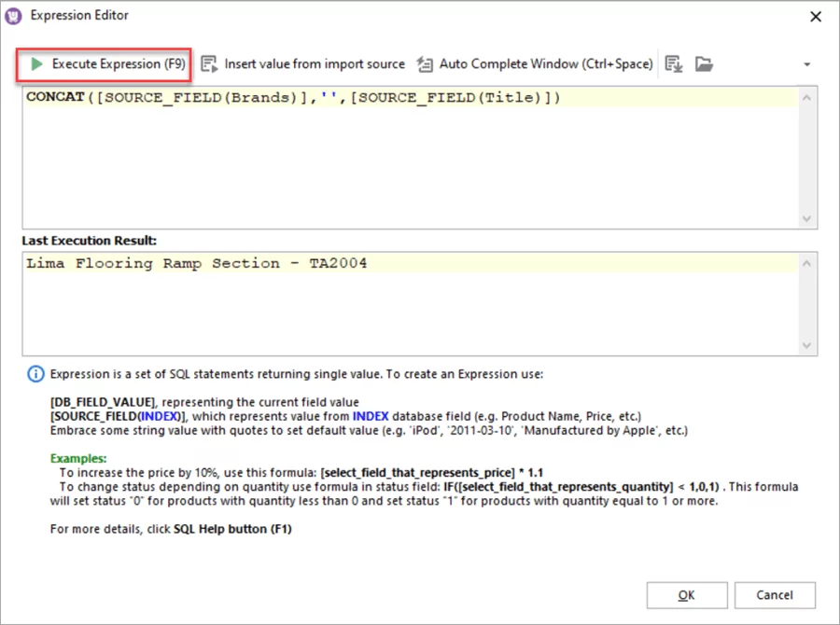The height and width of the screenshot is (625, 840).
Task: Confirm the expression with OK
Action: [x=687, y=595]
